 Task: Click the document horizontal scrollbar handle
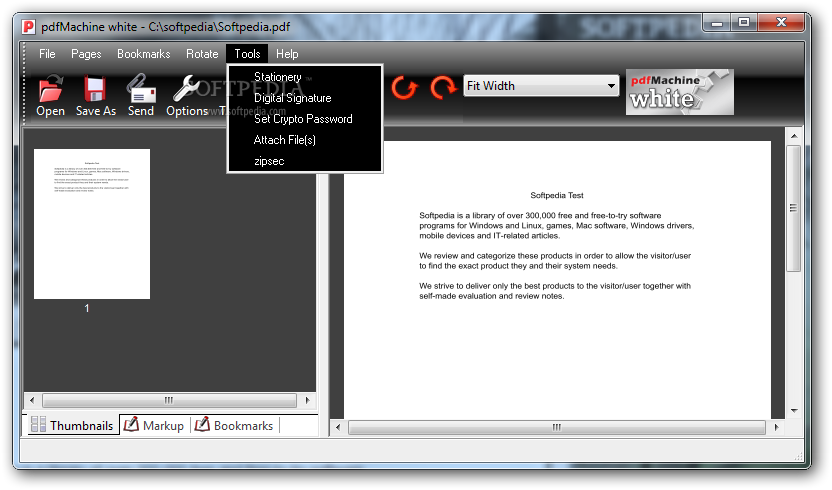tap(557, 427)
